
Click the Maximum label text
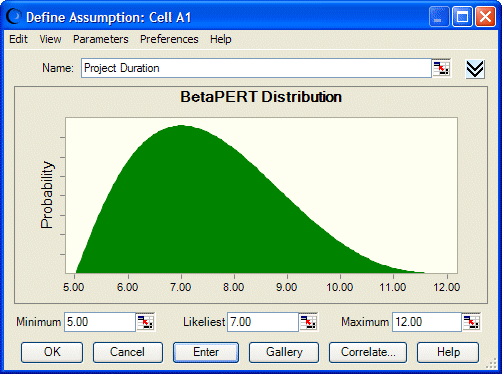365,322
